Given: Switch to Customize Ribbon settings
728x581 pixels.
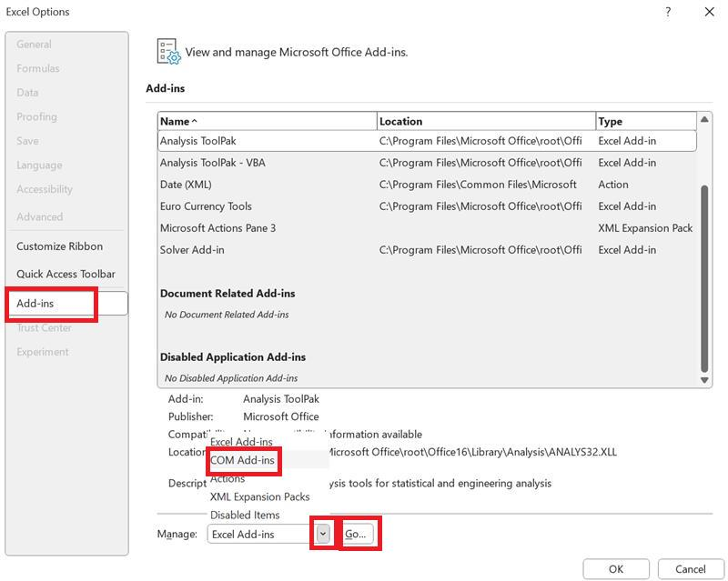Looking at the screenshot, I should pyautogui.click(x=59, y=245).
